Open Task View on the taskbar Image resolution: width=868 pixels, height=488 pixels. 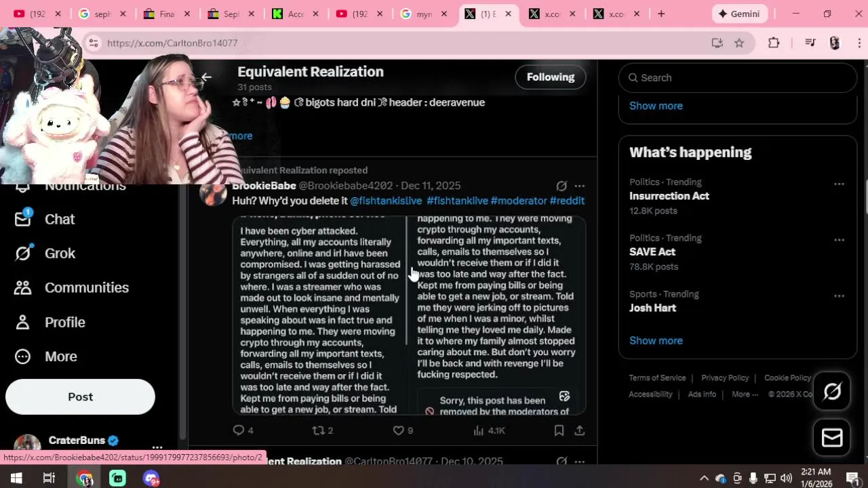coord(49,479)
